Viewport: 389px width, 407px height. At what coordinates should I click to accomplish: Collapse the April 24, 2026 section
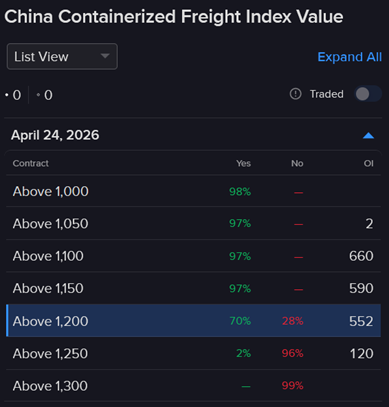click(368, 135)
